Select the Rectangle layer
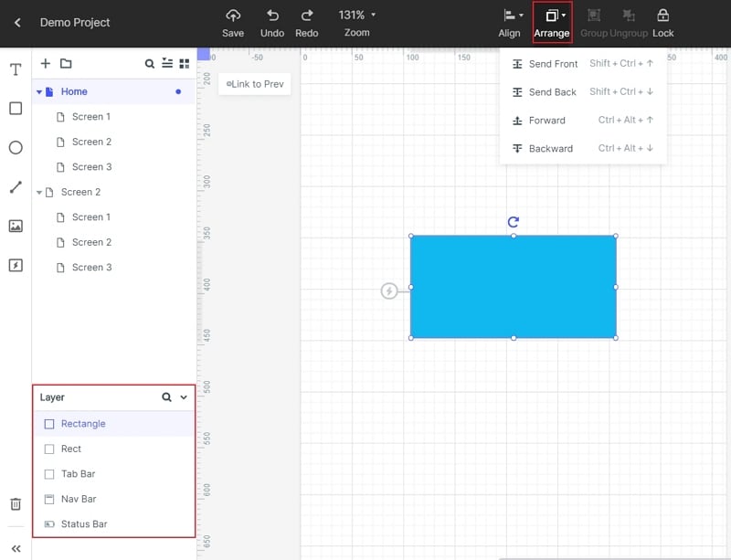This screenshot has height=560, width=731. pyautogui.click(x=113, y=423)
